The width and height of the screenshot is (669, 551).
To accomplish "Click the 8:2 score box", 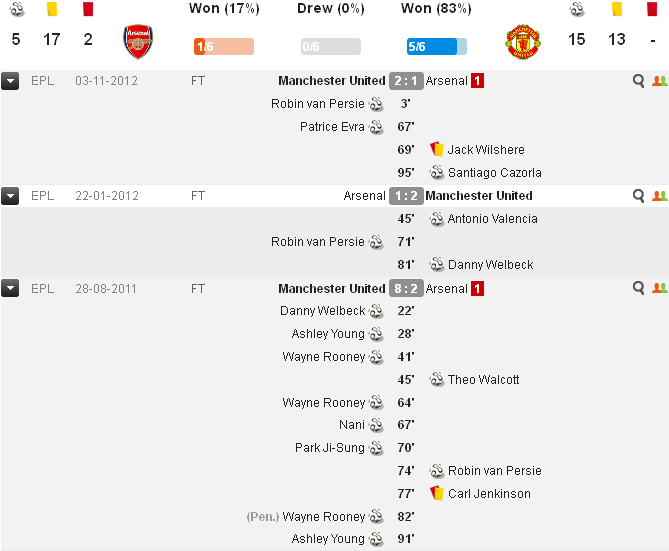I will 406,288.
